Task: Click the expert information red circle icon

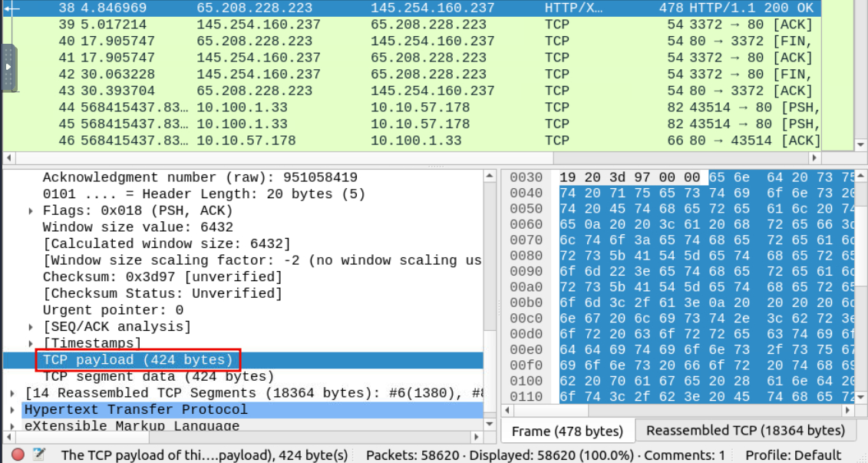Action: (17, 455)
